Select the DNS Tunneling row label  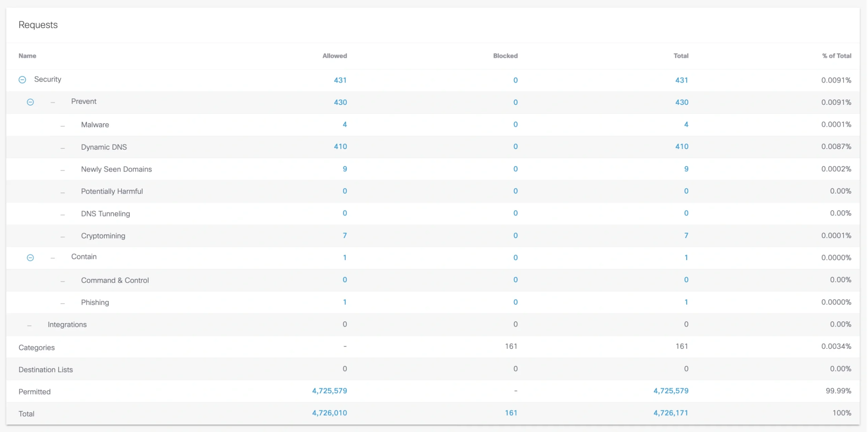[x=105, y=214]
